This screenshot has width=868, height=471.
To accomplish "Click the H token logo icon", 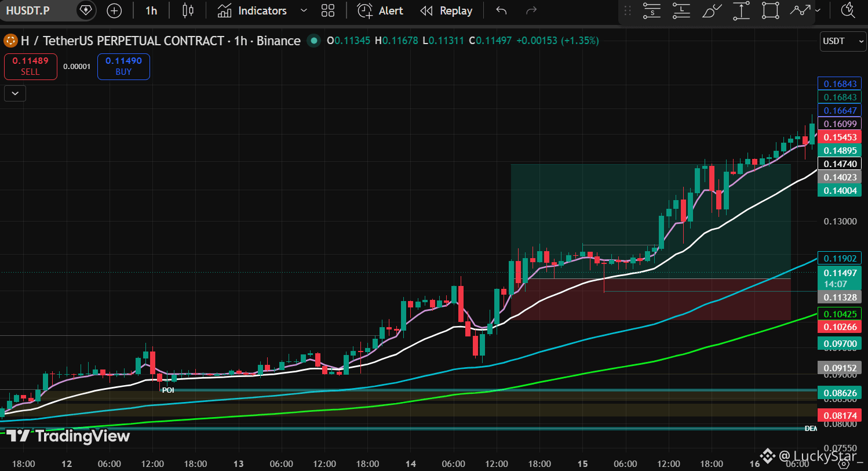I will click(x=10, y=41).
